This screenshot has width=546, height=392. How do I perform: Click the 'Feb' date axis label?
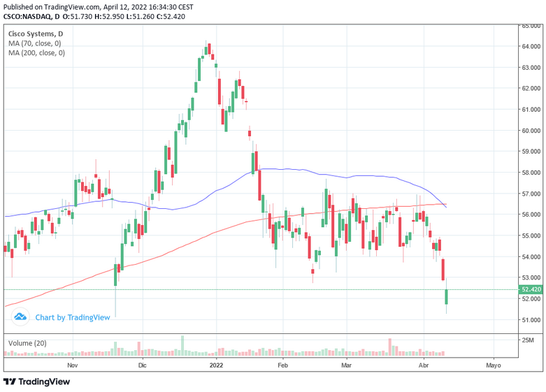[282, 365]
